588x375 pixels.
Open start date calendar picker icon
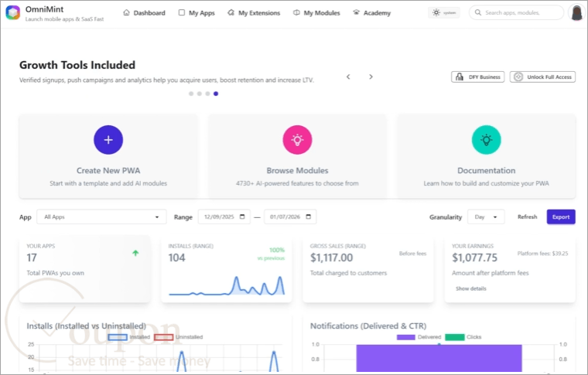[x=242, y=216]
